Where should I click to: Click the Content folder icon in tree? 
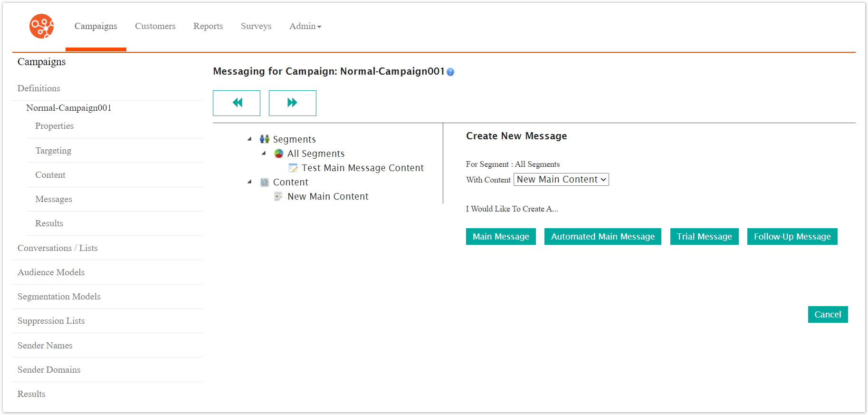pyautogui.click(x=265, y=182)
